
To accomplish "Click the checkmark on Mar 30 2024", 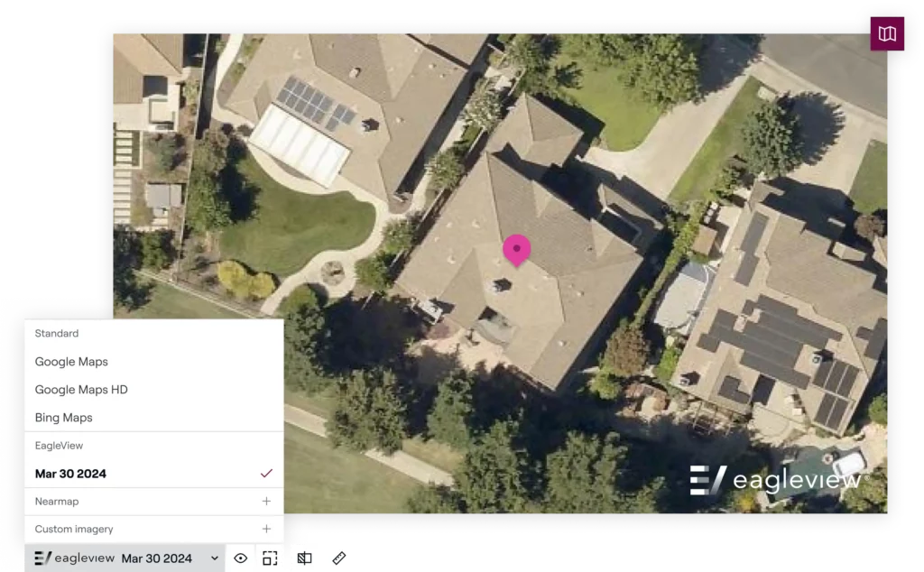I will pos(266,474).
